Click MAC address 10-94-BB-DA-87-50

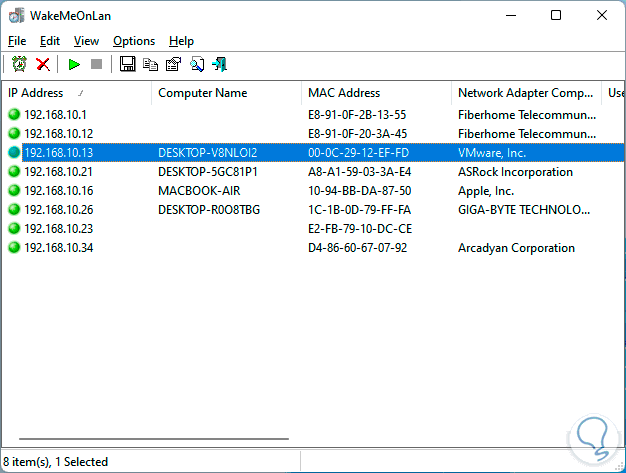click(359, 190)
